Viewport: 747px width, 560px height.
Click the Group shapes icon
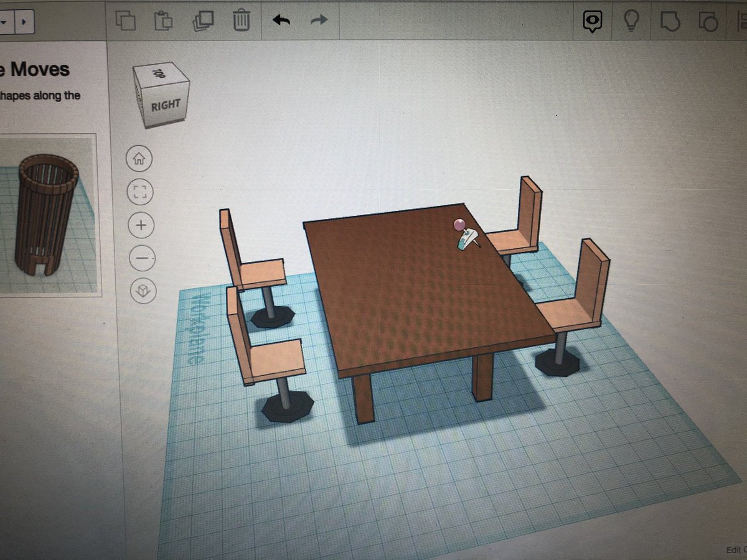click(669, 22)
